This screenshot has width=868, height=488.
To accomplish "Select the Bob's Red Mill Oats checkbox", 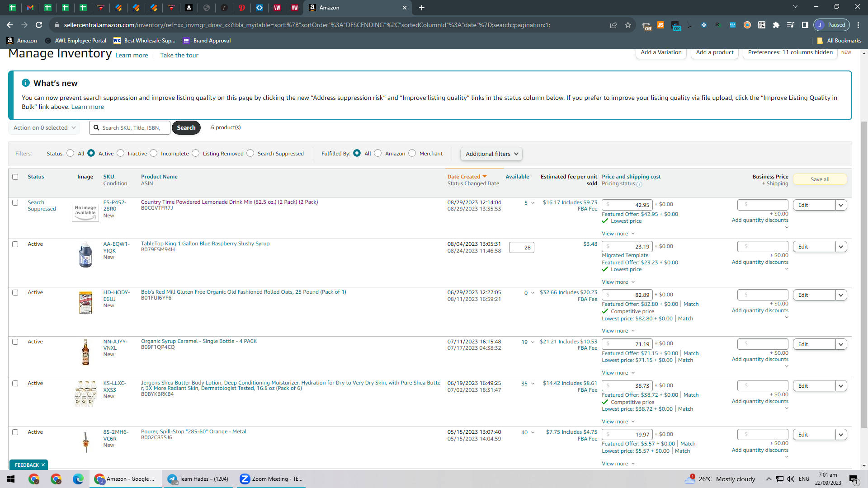I will [15, 292].
